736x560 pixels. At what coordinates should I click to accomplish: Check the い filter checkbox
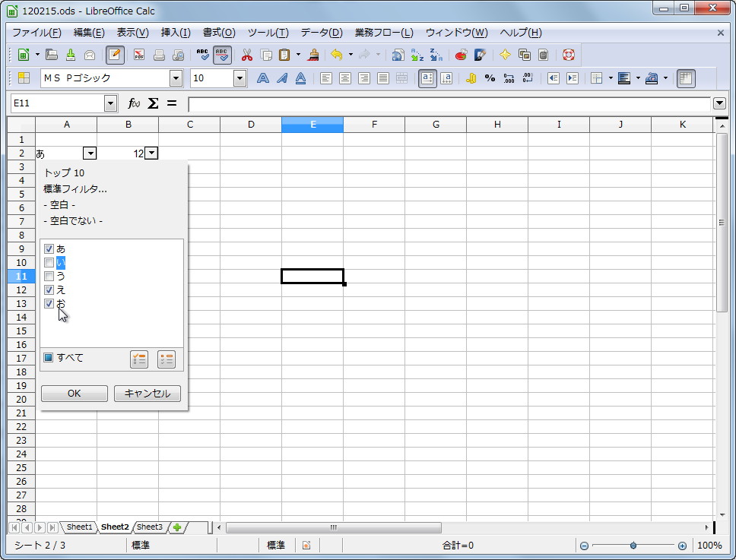[49, 262]
